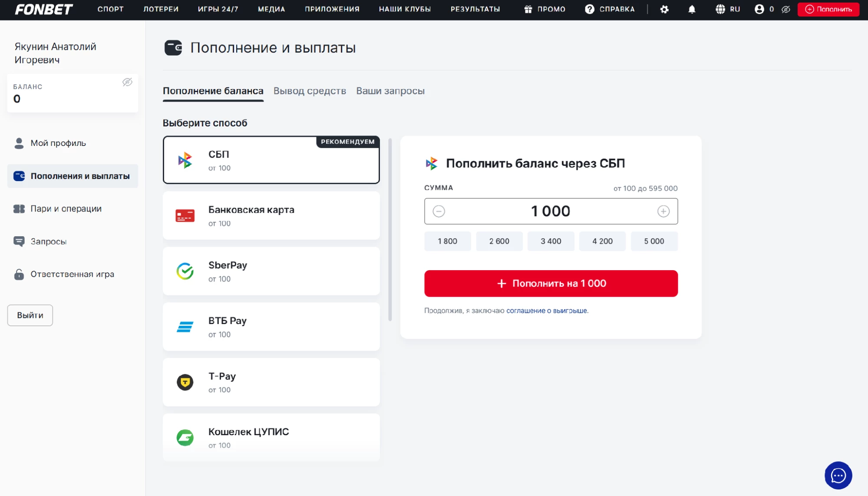
Task: Click the Выйти logout button
Action: click(30, 315)
